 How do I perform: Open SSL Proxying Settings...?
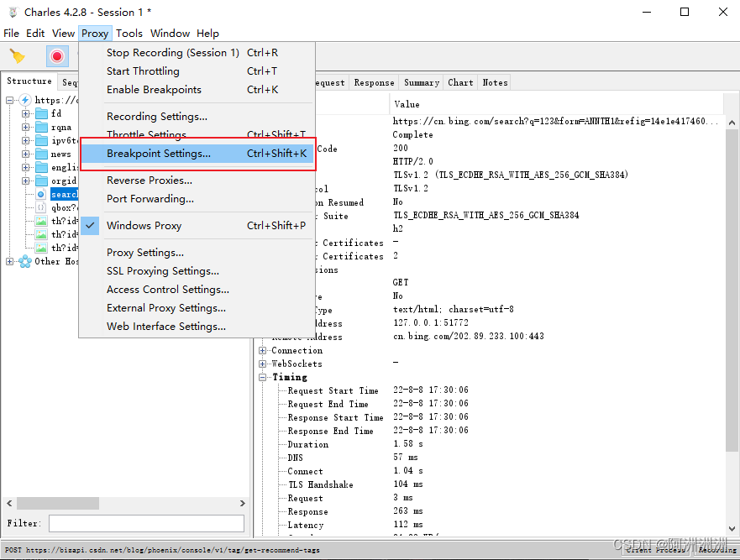[x=197, y=271]
